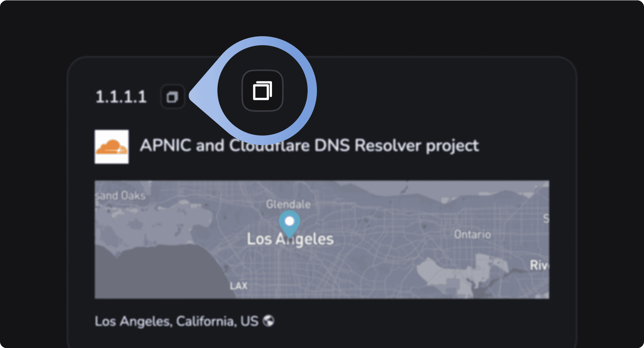This screenshot has height=348, width=644.
Task: Click the LAX airport label on the map
Action: pyautogui.click(x=238, y=286)
